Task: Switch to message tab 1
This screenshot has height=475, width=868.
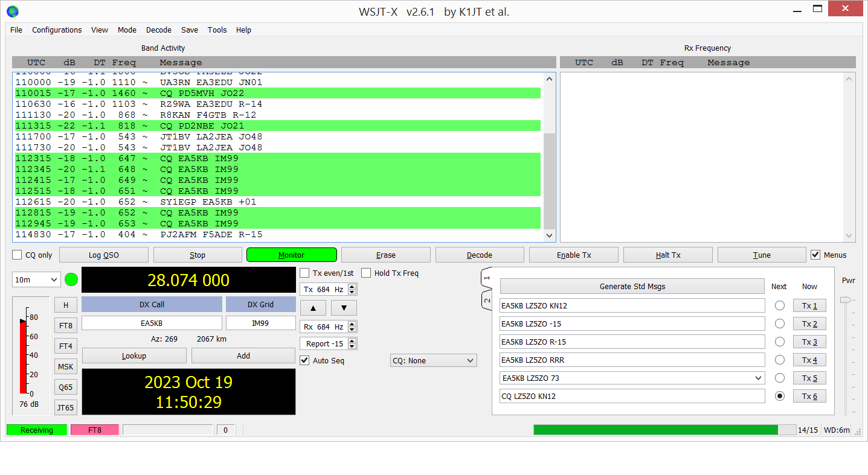Action: click(487, 279)
